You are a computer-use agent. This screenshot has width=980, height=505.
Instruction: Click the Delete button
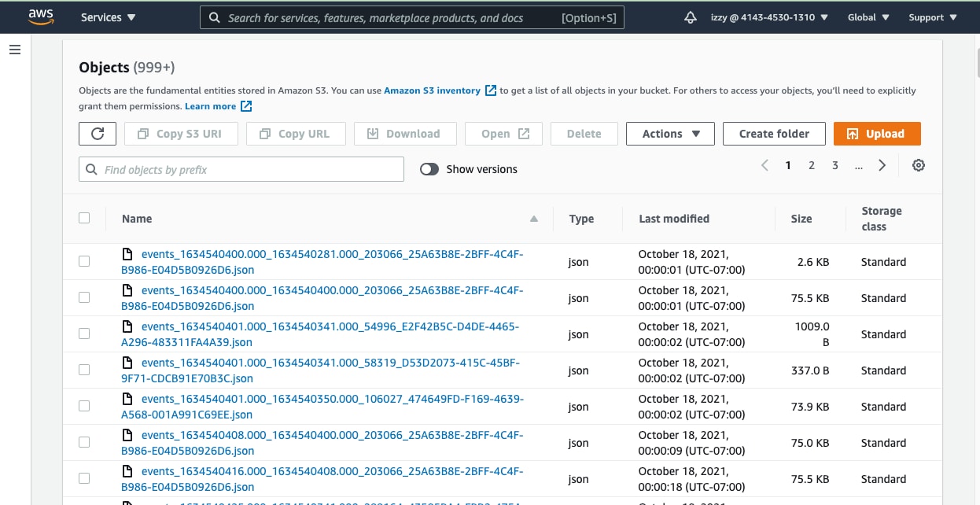584,134
